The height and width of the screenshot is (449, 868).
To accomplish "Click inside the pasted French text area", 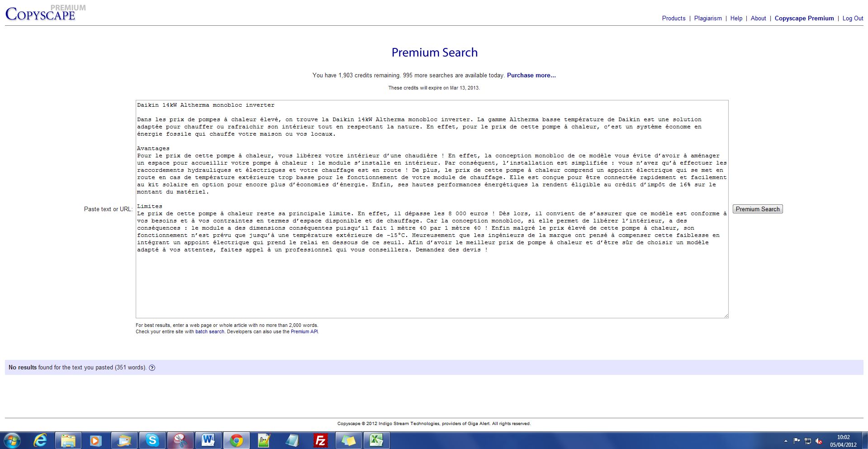I will 432,280.
